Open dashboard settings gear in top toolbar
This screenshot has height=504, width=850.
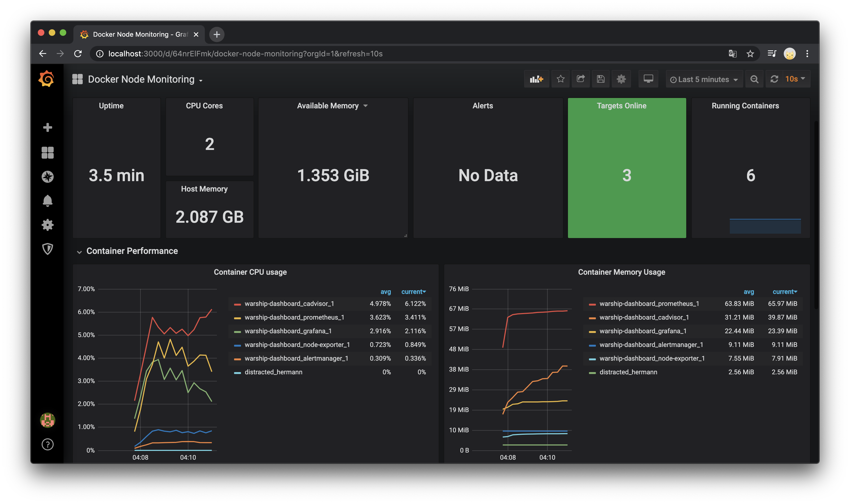coord(621,79)
